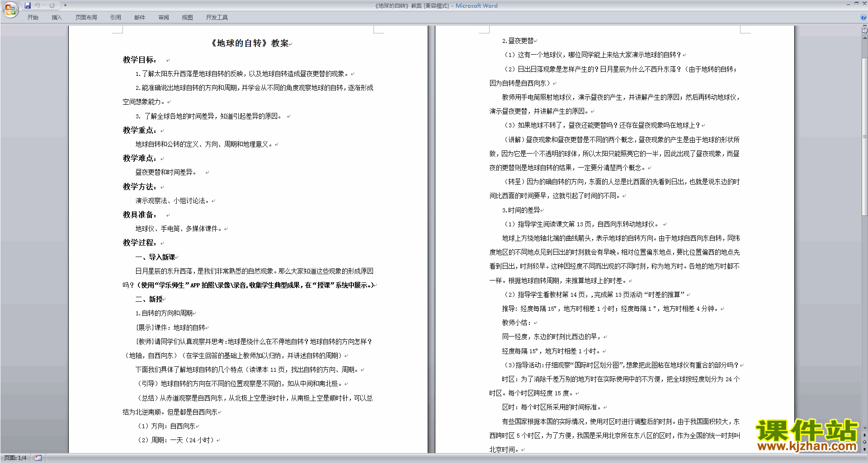Customize the Quick Access Toolbar dropdown

[x=65, y=5]
